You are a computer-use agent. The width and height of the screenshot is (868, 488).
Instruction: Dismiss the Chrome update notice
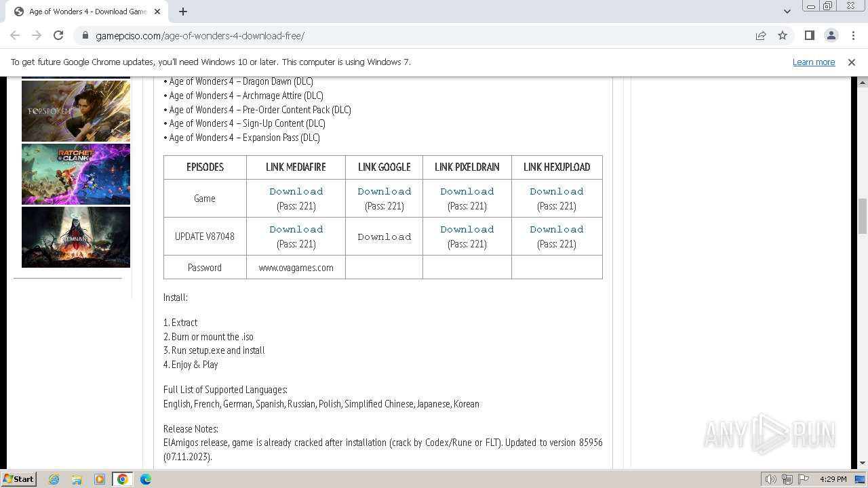[x=852, y=62]
